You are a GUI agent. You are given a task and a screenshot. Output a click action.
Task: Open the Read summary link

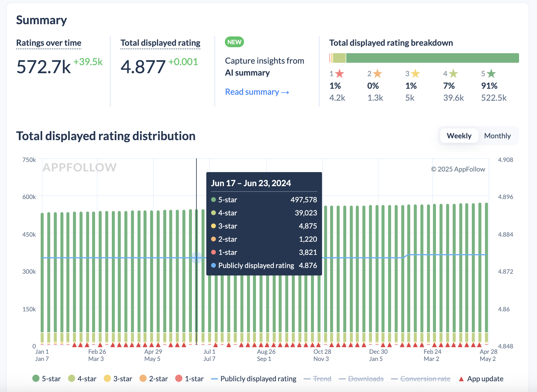257,92
